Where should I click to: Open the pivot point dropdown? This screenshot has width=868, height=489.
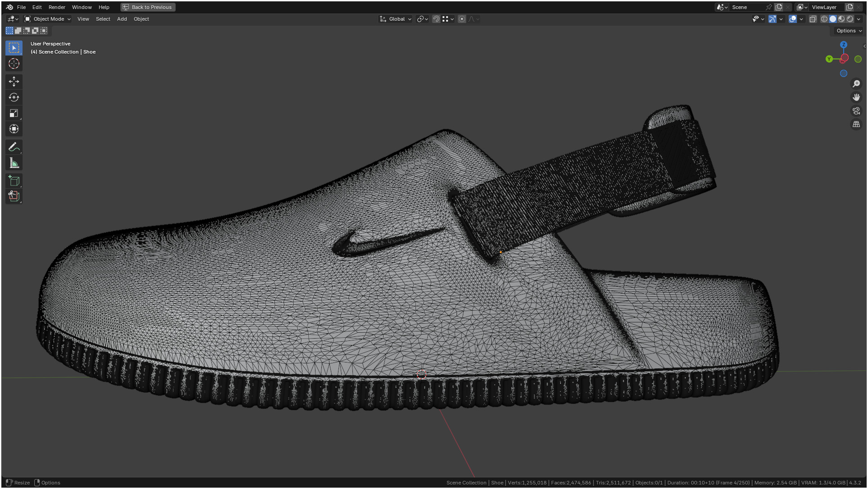point(422,19)
